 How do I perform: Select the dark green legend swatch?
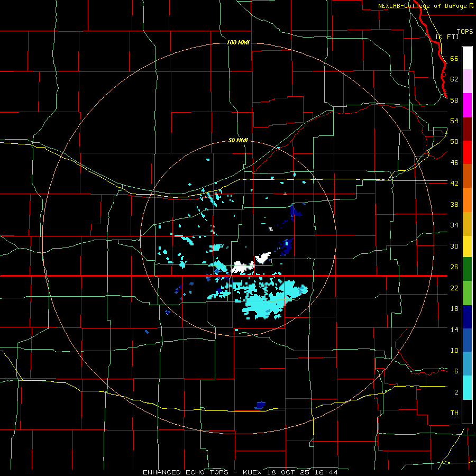pos(467,269)
